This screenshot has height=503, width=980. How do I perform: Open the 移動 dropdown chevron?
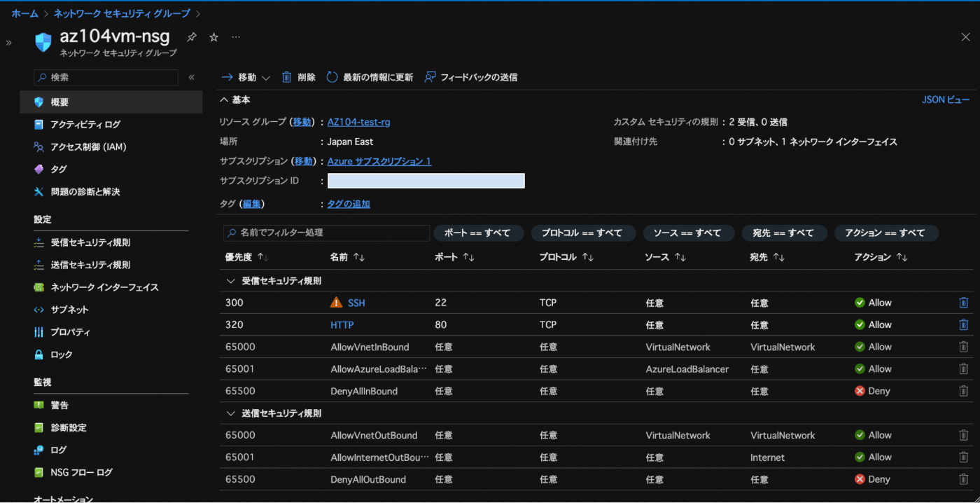pyautogui.click(x=266, y=78)
